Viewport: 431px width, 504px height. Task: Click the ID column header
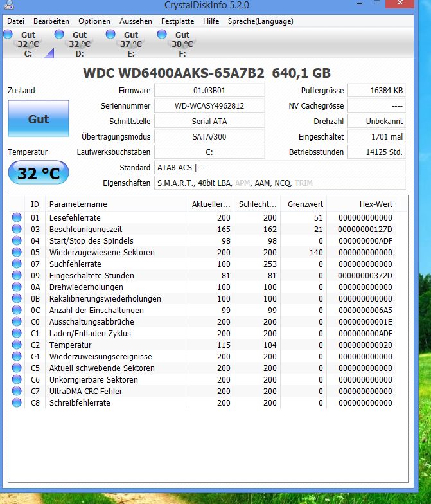pyautogui.click(x=35, y=204)
